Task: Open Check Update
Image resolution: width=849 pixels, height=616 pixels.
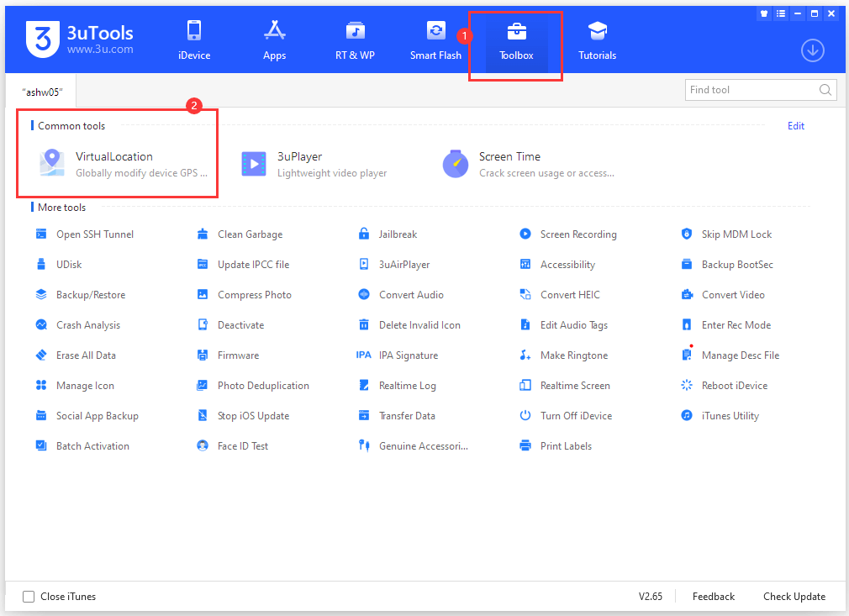Action: coord(794,596)
